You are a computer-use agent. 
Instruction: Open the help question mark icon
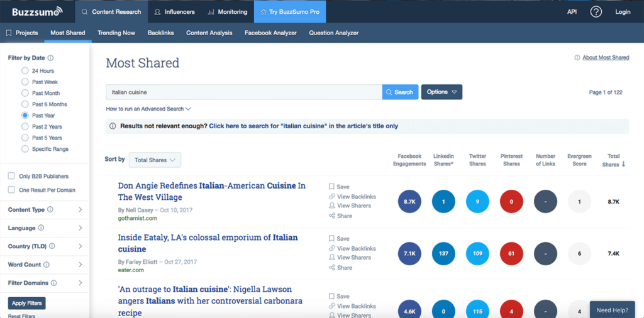tap(596, 12)
